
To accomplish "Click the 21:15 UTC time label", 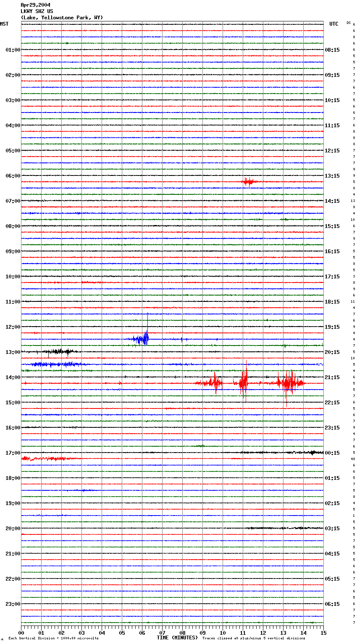I will [332, 377].
